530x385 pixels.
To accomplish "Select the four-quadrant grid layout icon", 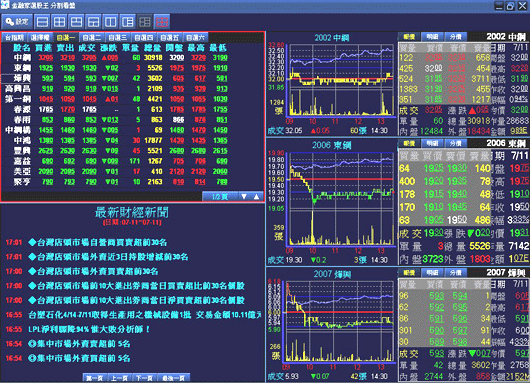I will coord(59,22).
